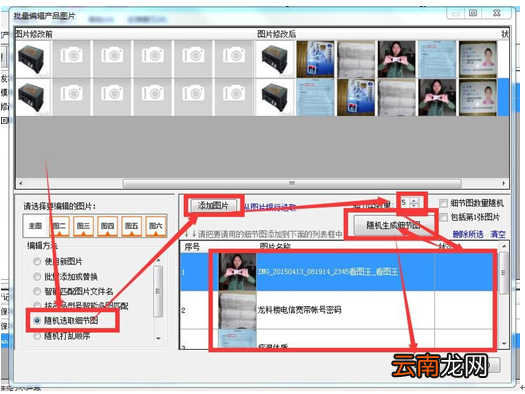Viewport: 525px width, 394px height.
Task: Enable the 细节图数量随机 checkbox
Action: pos(443,203)
